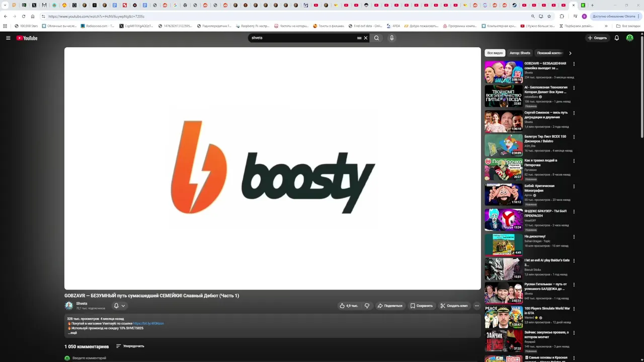Open options for Как я травил людей video
Screen dimensions: 644x362
click(x=574, y=161)
